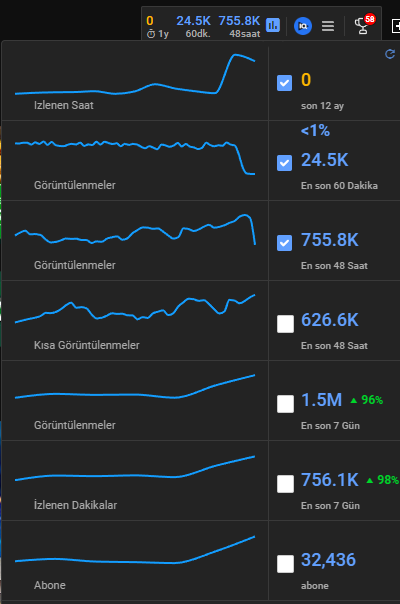Open the vidIQ round blue logo icon
This screenshot has height=604, width=400.
pyautogui.click(x=303, y=26)
